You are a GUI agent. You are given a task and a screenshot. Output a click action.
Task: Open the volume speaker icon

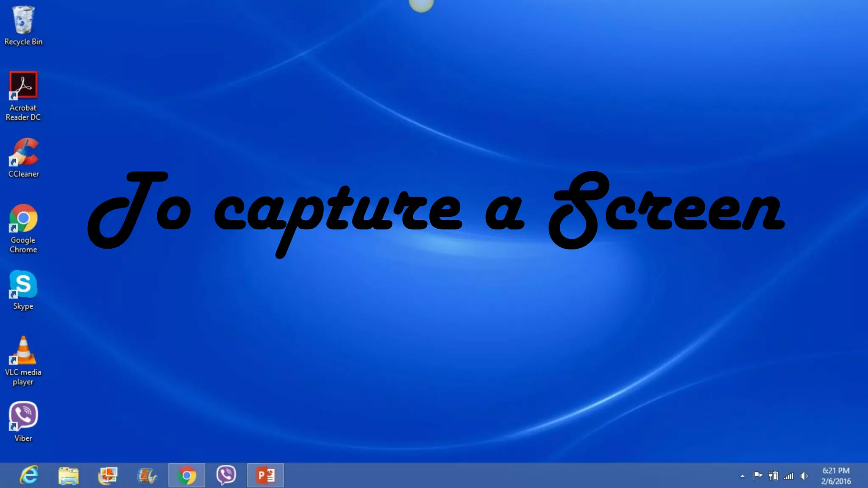804,476
